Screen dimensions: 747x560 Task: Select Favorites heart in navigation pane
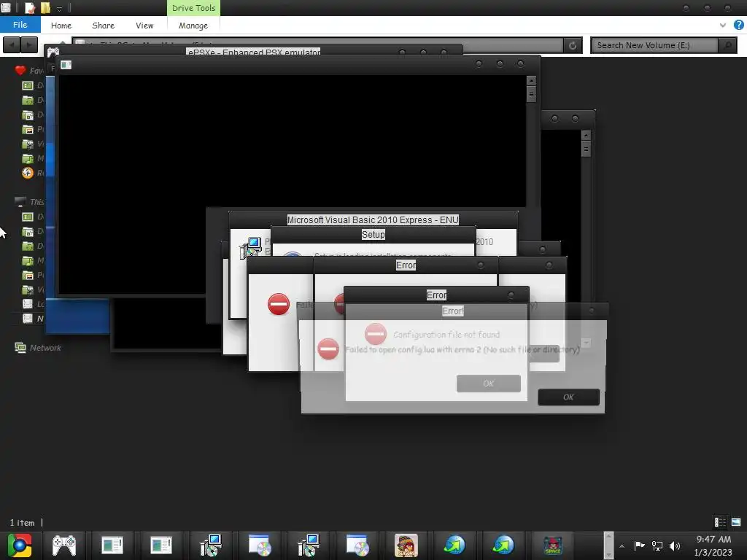pos(20,71)
